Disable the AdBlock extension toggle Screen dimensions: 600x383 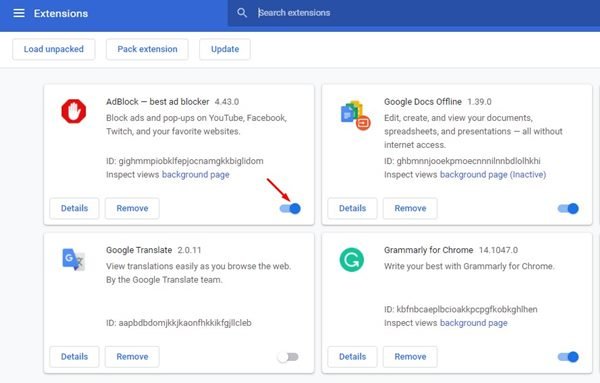point(290,209)
